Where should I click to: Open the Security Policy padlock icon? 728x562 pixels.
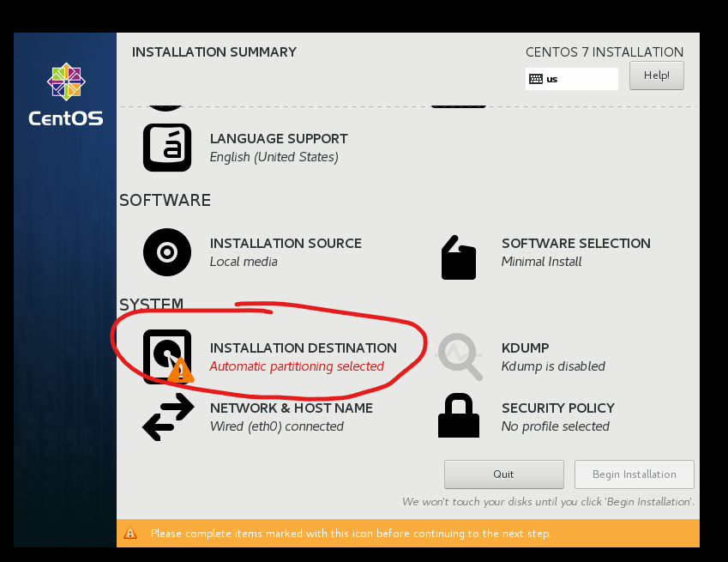pos(459,415)
